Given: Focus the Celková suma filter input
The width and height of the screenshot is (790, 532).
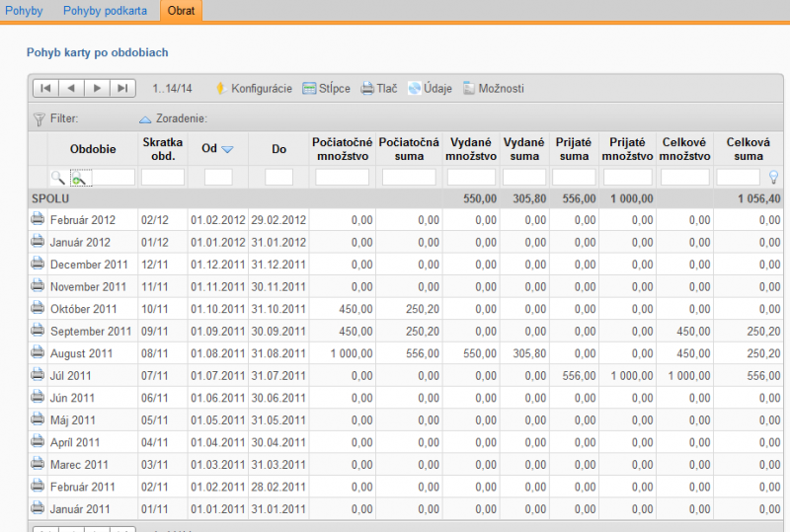Looking at the screenshot, I should [738, 178].
